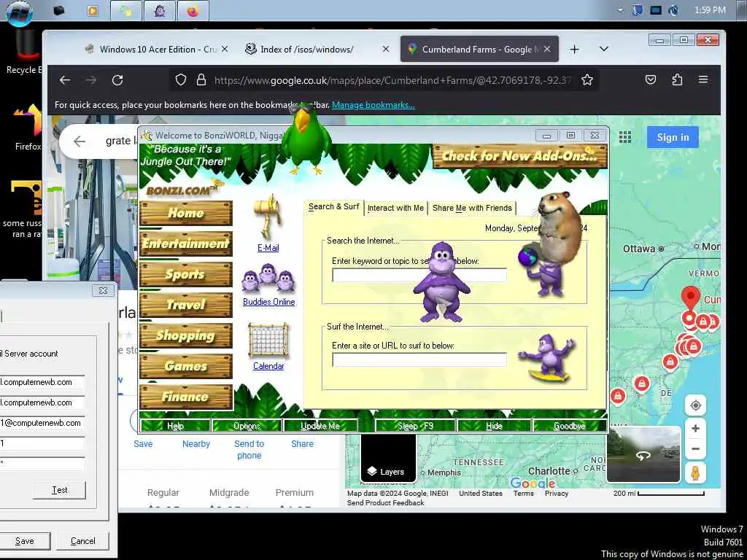Viewport: 747px width, 560px height.
Task: Select the Index of /isos/windows/ browser tab
Action: click(x=317, y=49)
